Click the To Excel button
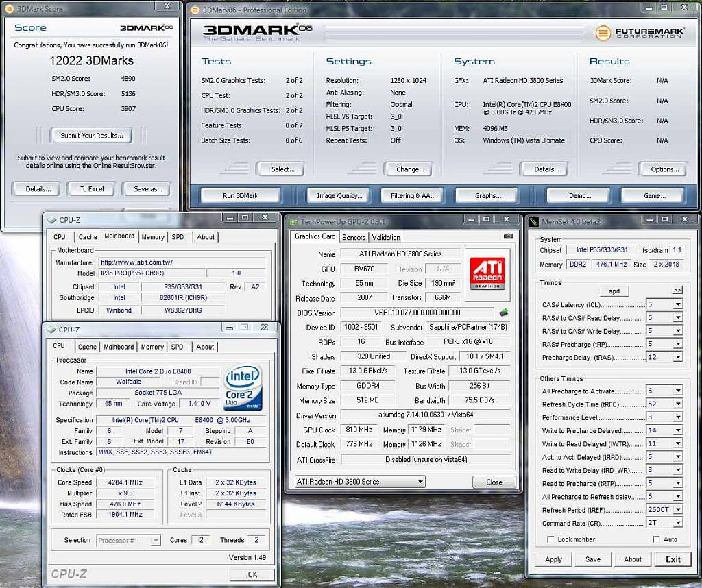The width and height of the screenshot is (702, 588). tap(92, 189)
